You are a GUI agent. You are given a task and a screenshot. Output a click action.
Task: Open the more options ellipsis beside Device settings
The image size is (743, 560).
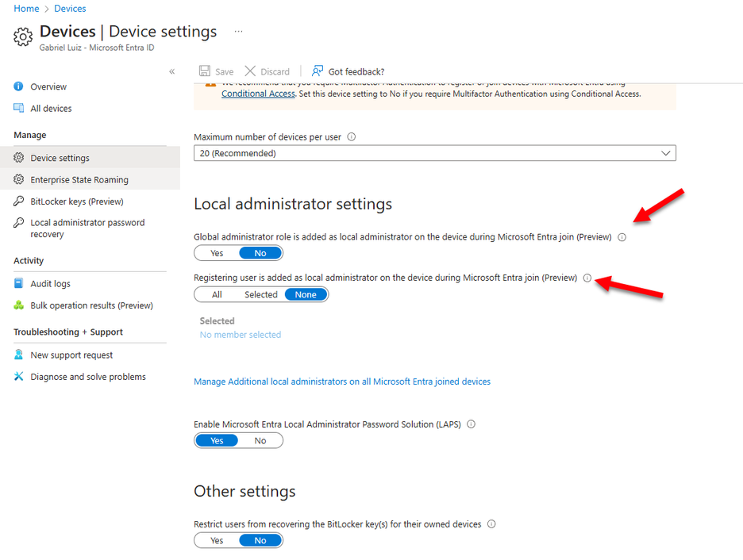pyautogui.click(x=238, y=31)
